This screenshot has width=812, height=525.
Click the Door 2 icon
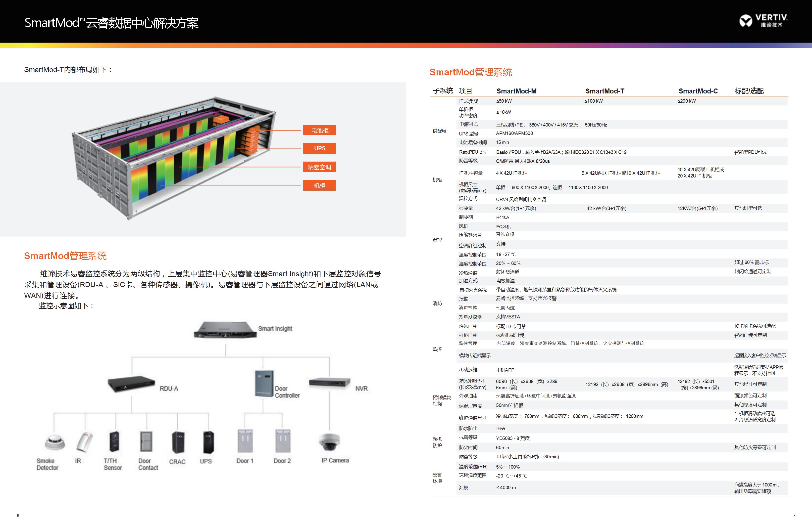(283, 441)
